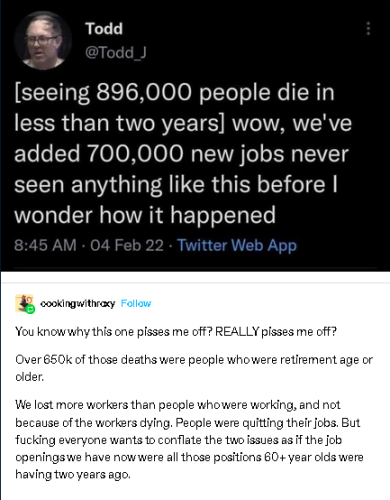
Task: Click the tweet line about 700,000 new jobs
Action: 181,154
